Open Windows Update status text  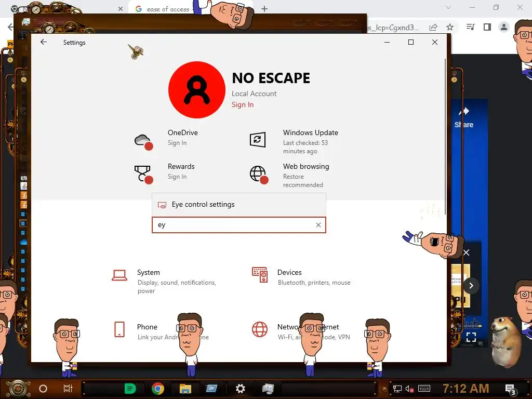pyautogui.click(x=311, y=141)
